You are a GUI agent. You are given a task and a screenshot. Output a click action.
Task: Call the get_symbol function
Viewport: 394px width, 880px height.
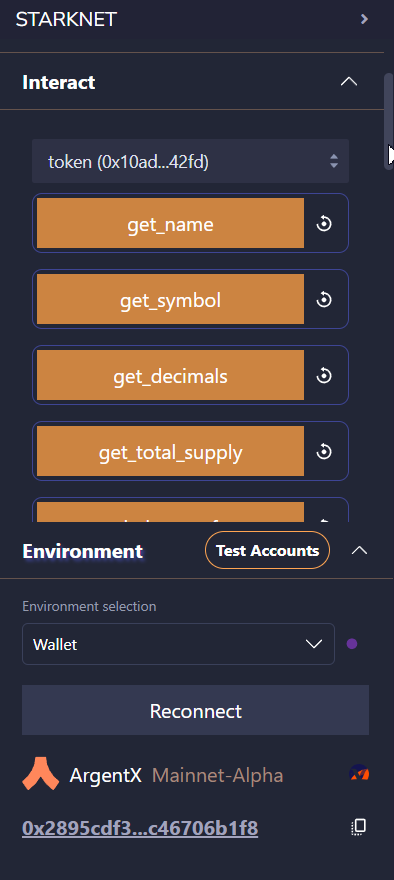(x=170, y=300)
